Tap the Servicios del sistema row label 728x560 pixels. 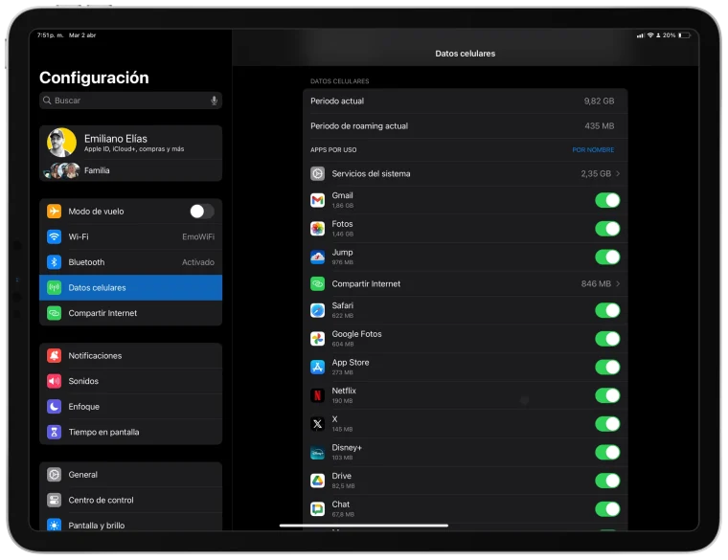(x=371, y=173)
